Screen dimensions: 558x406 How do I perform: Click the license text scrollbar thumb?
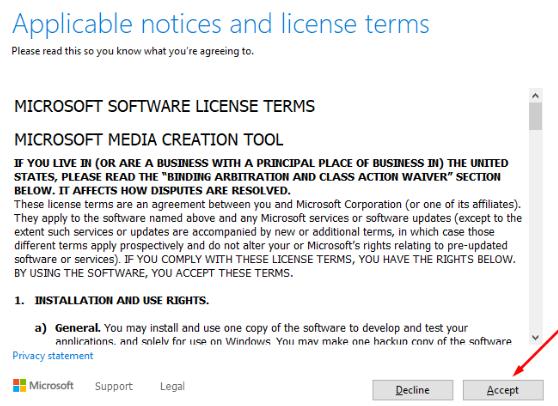pos(535,116)
